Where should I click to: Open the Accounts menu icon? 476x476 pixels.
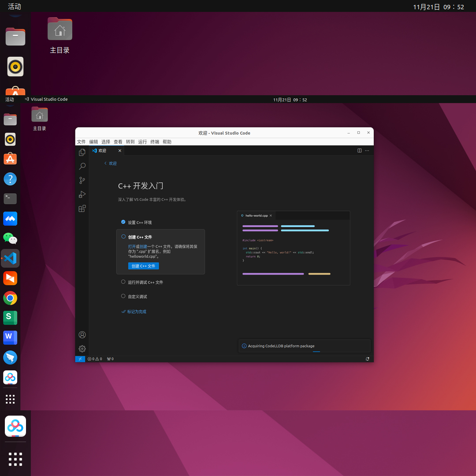(x=82, y=335)
